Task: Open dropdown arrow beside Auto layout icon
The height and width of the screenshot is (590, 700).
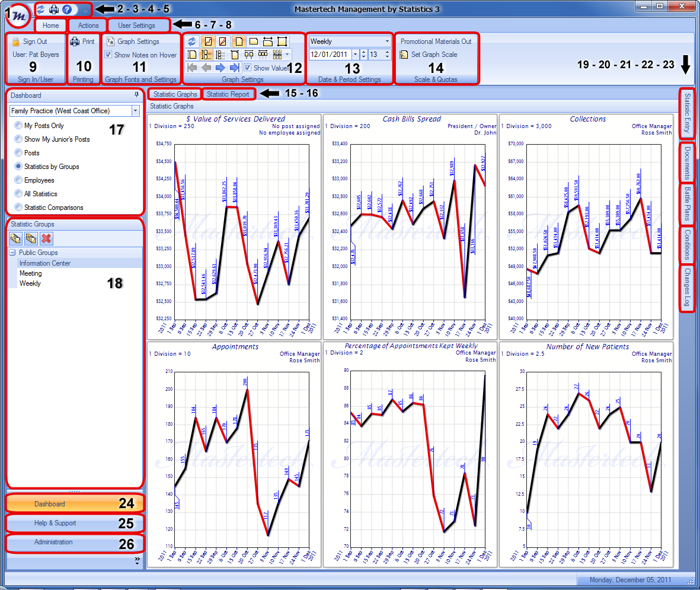Action: [x=287, y=55]
